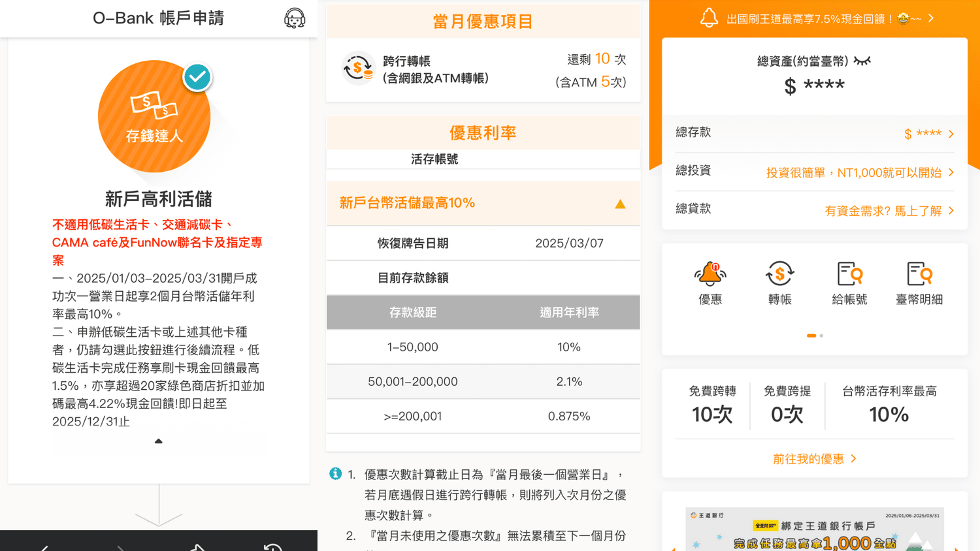Toggle the hidden-eye icon beside 總資產
Screen dimensions: 980x551
pos(862,61)
